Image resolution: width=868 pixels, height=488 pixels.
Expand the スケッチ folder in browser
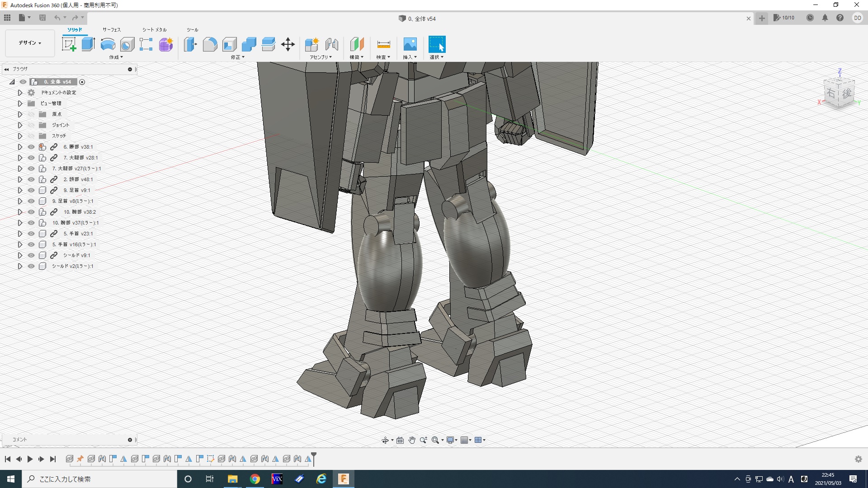click(x=20, y=136)
